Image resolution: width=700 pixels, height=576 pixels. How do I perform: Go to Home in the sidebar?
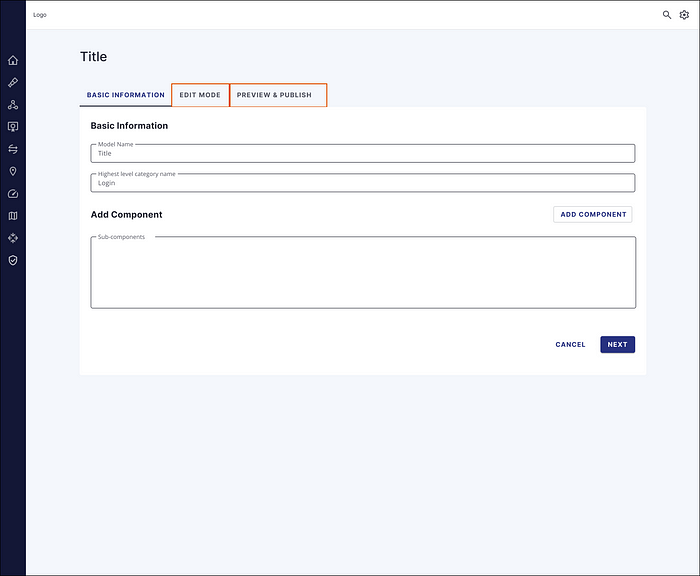[13, 60]
